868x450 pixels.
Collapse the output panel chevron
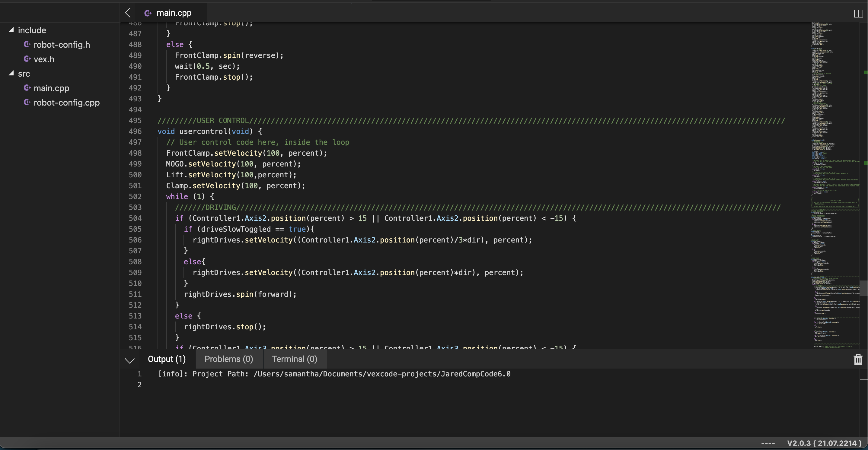click(130, 361)
